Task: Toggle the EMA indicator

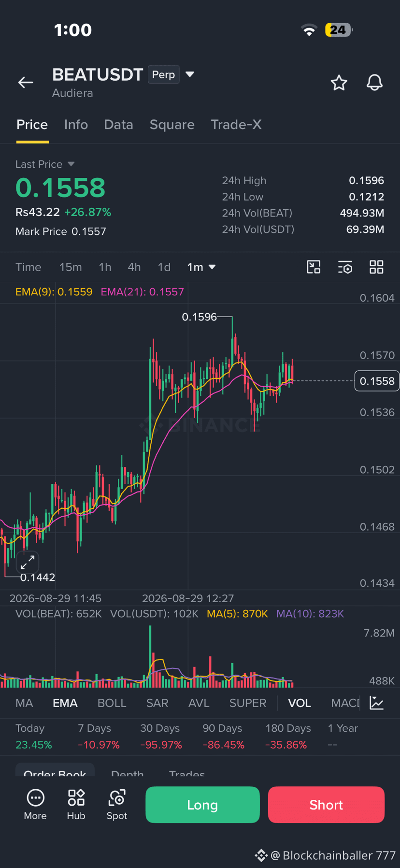Action: 65,703
